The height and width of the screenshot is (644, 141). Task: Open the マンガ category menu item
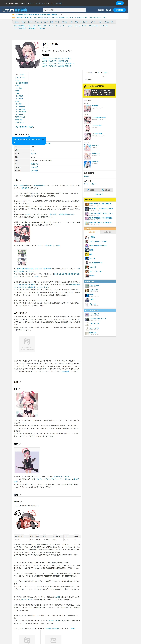(23, 22)
